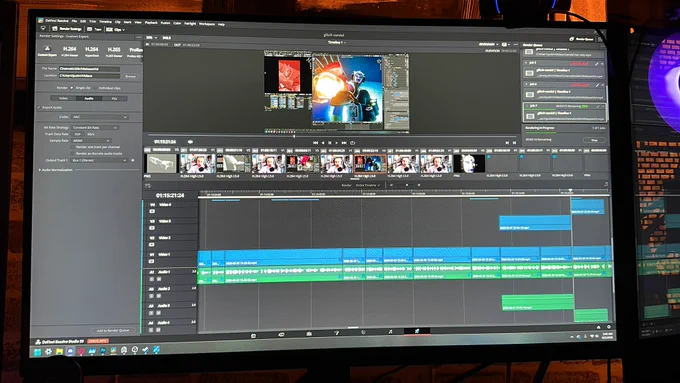Open the Workspace menu
Image resolution: width=680 pixels, height=383 pixels.
coord(207,24)
